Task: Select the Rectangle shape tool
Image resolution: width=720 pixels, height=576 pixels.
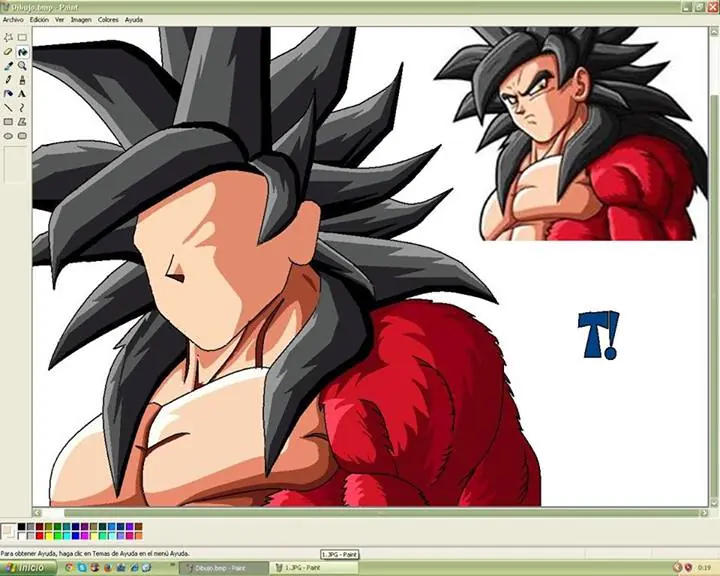Action: tap(8, 122)
